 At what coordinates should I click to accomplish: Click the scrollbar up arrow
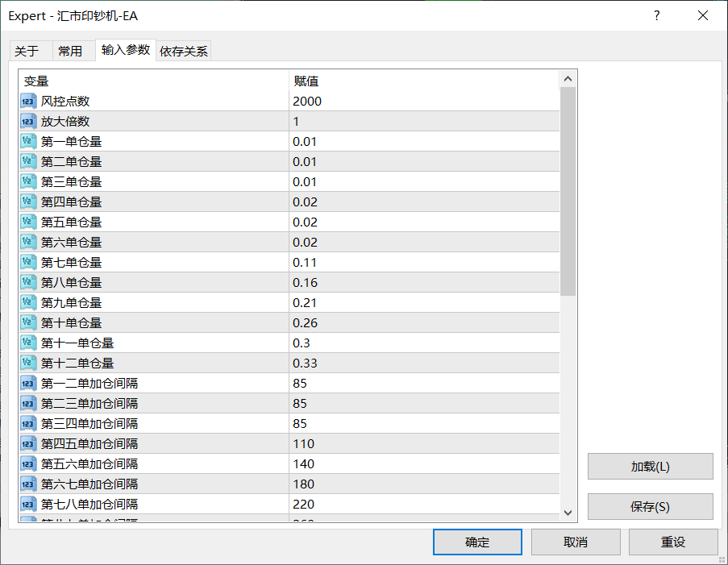click(x=568, y=79)
